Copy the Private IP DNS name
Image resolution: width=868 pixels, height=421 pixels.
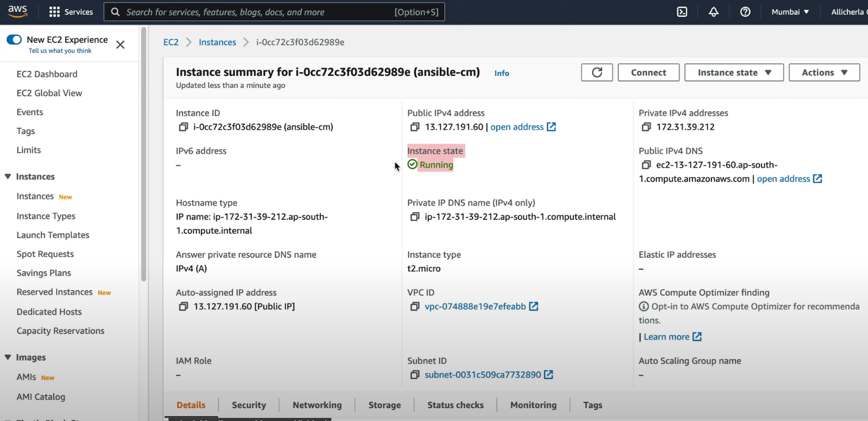[415, 217]
